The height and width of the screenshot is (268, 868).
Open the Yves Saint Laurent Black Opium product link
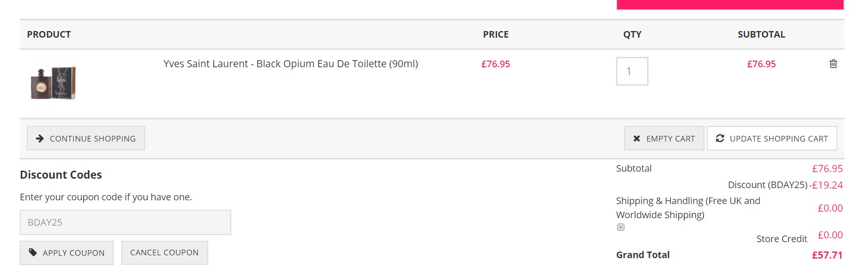291,63
